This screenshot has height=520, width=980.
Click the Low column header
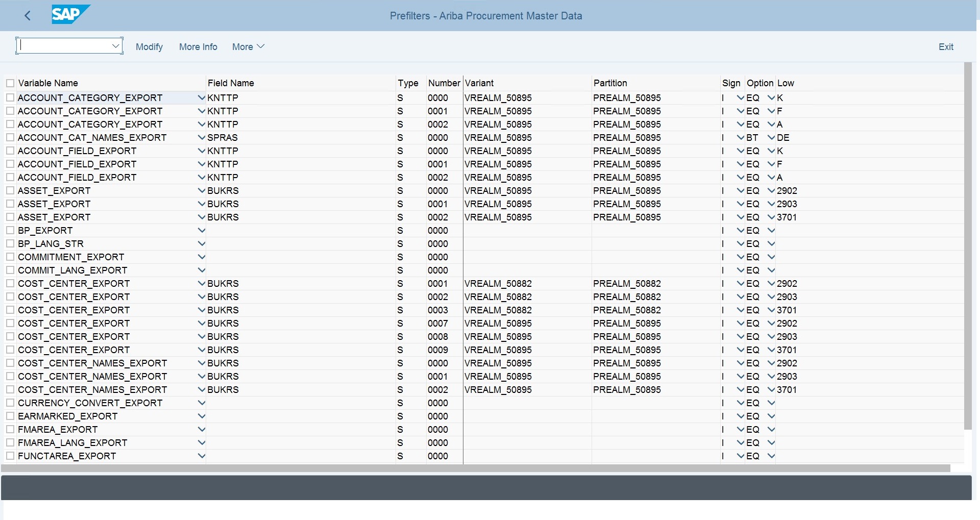click(786, 83)
